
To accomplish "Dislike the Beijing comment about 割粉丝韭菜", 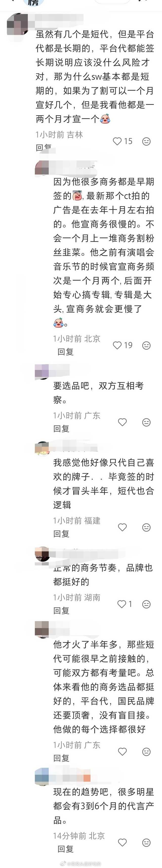I will click(x=146, y=345).
